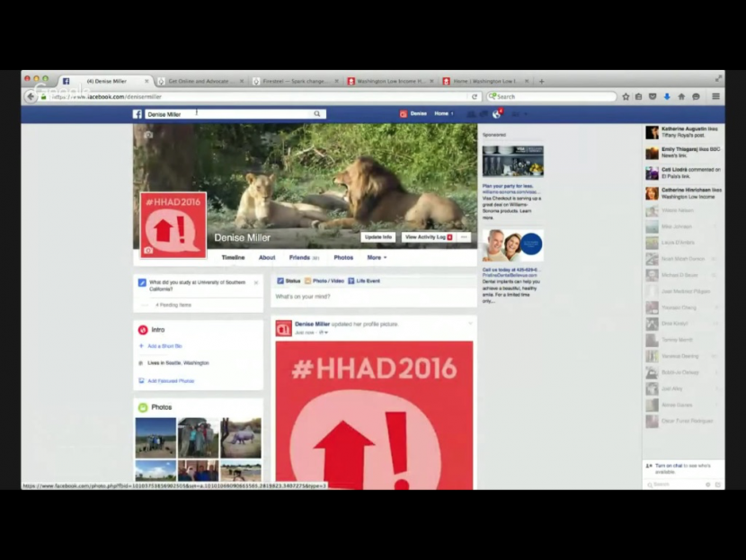746x560 pixels.
Task: Switch to the Get Online and Advocate browser tab
Action: (x=200, y=82)
